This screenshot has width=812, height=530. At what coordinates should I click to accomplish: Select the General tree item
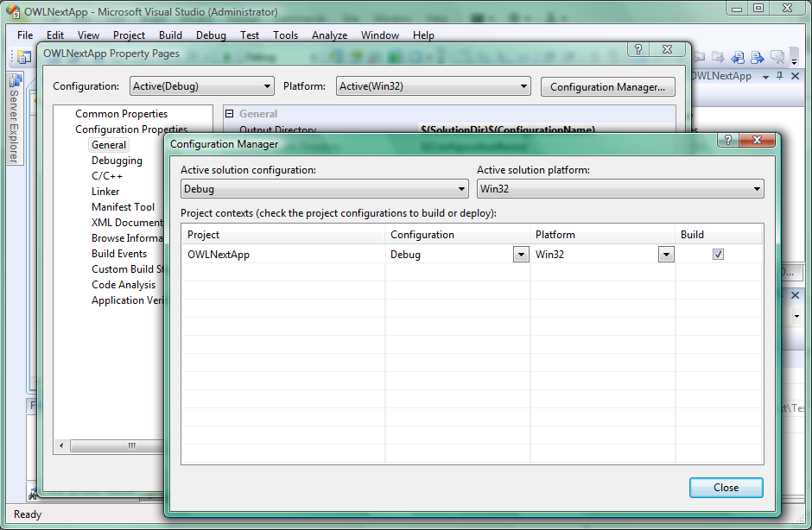[x=109, y=145]
